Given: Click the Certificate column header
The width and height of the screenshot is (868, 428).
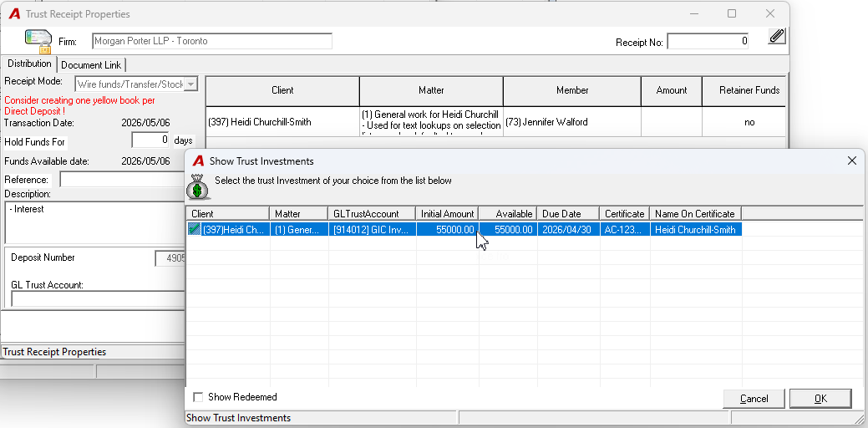Looking at the screenshot, I should [x=624, y=214].
